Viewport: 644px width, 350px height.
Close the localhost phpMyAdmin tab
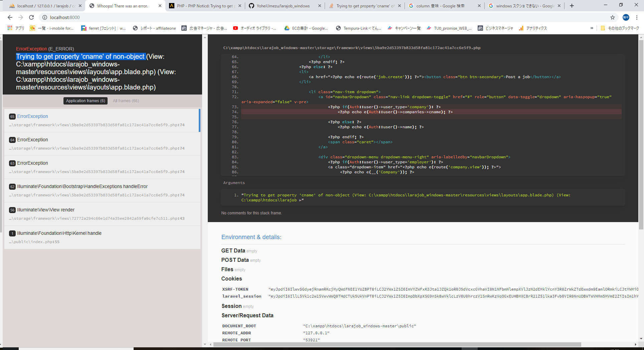tap(80, 6)
